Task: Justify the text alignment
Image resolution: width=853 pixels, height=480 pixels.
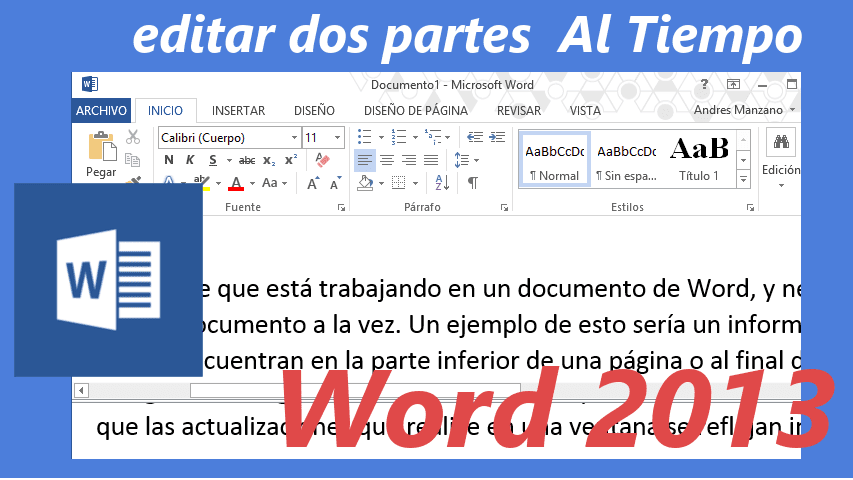Action: 431,160
